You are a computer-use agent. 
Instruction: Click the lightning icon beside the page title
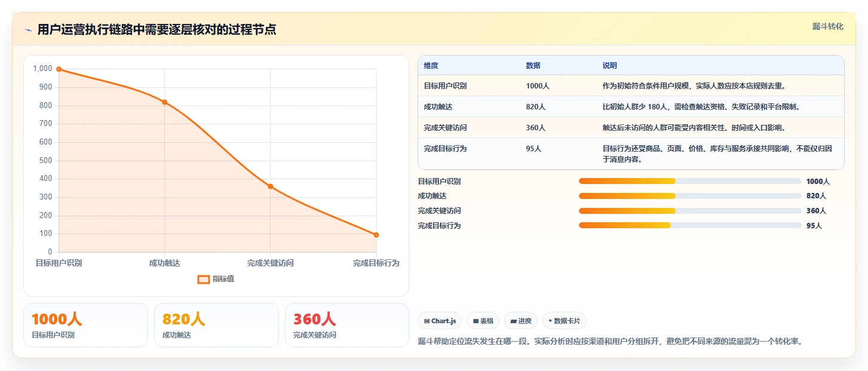point(28,30)
